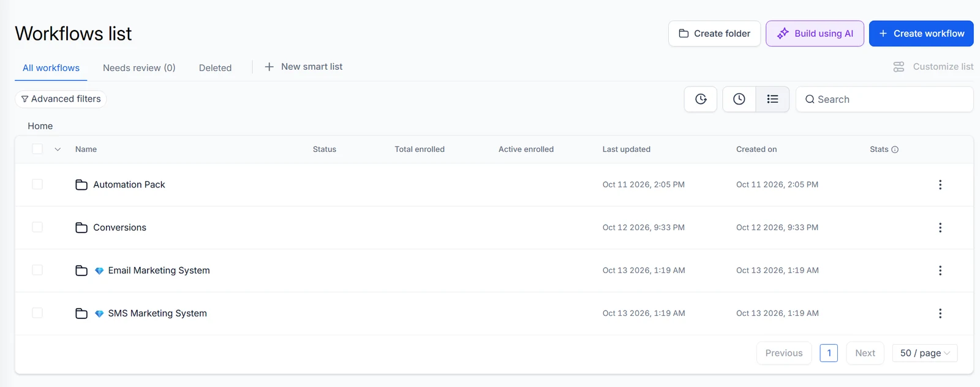Expand the header selection chevron dropdown
Screen dimensions: 980x387
tap(58, 149)
